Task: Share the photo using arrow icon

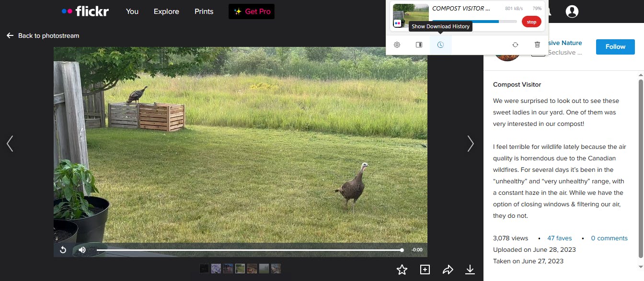Action: pyautogui.click(x=448, y=270)
